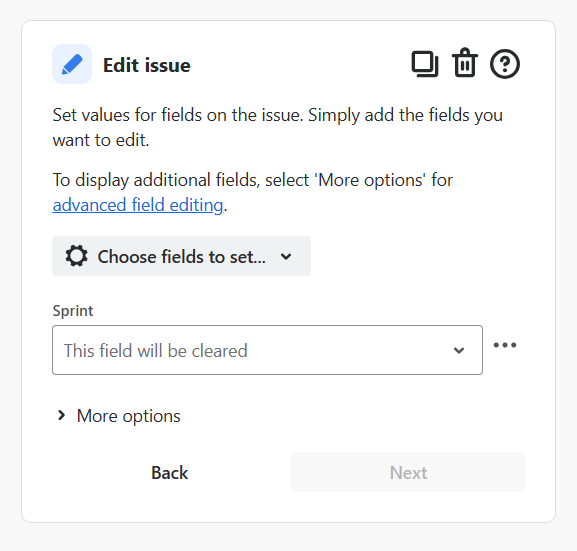577x551 pixels.
Task: Click the period after advanced field editing
Action: 226,211
